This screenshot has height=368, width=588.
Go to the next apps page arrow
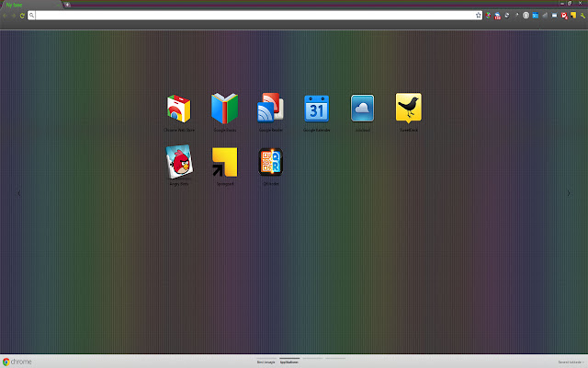tap(569, 193)
